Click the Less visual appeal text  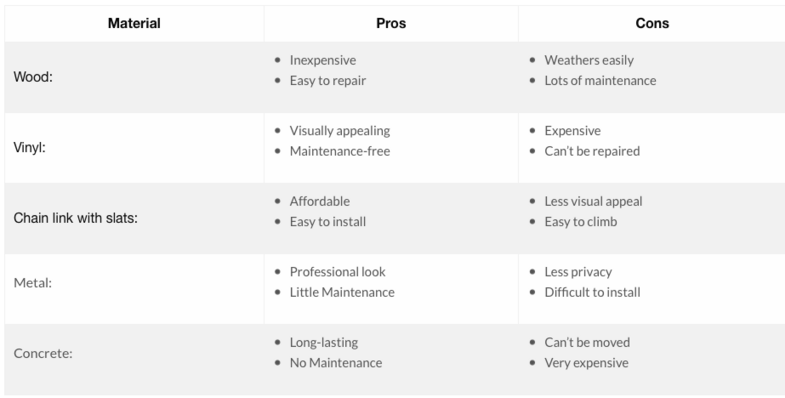[593, 201]
